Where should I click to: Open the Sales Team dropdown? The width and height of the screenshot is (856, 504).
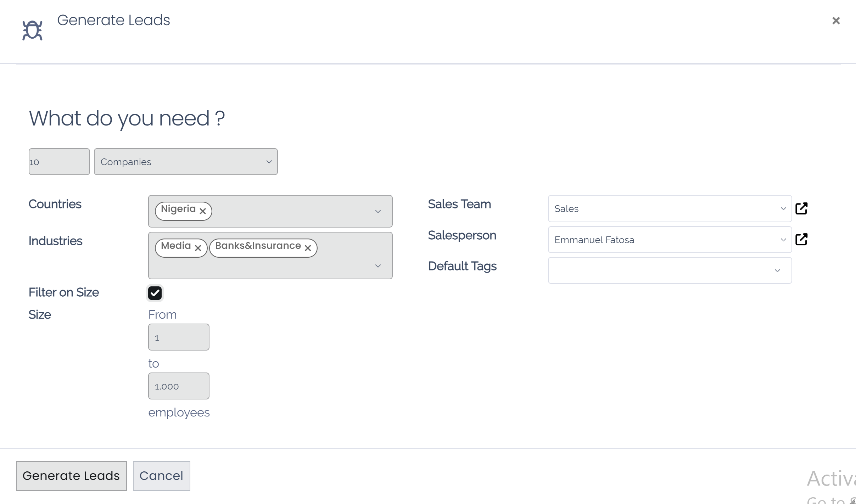[x=783, y=208]
